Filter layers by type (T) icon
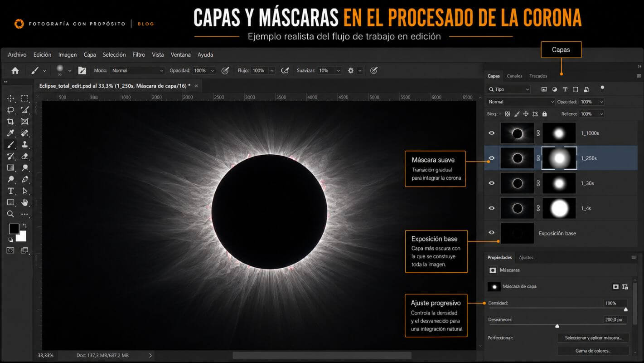The width and height of the screenshot is (644, 363). (565, 89)
